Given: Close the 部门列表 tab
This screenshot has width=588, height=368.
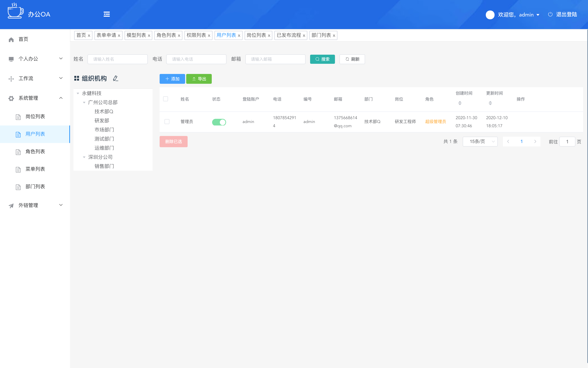Looking at the screenshot, I should [x=334, y=36].
